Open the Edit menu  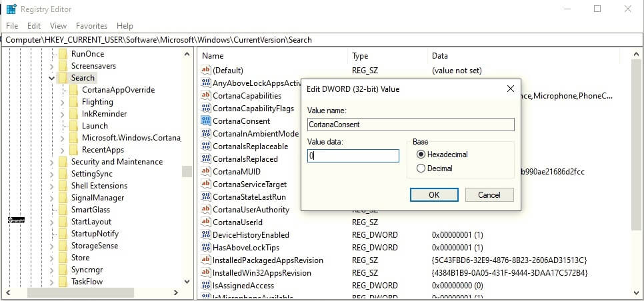click(x=34, y=26)
